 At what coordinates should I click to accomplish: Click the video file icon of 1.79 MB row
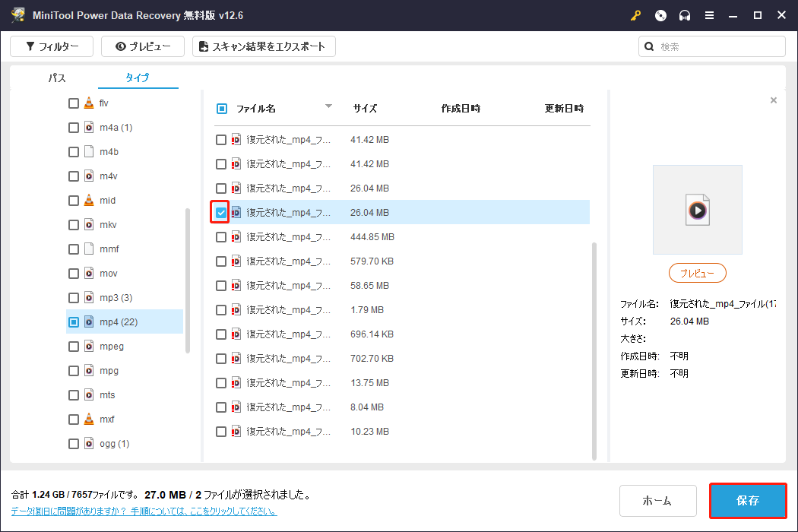pos(236,309)
